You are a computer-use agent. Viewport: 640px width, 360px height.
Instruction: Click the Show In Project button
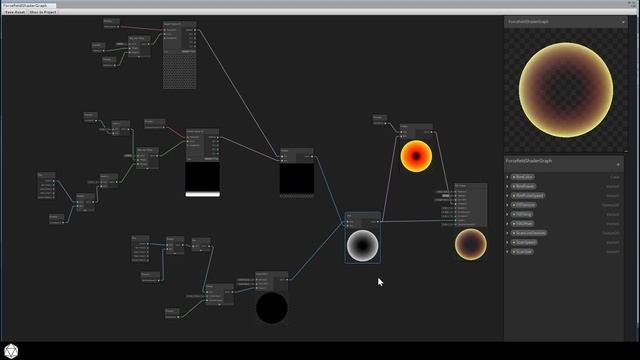tap(43, 12)
